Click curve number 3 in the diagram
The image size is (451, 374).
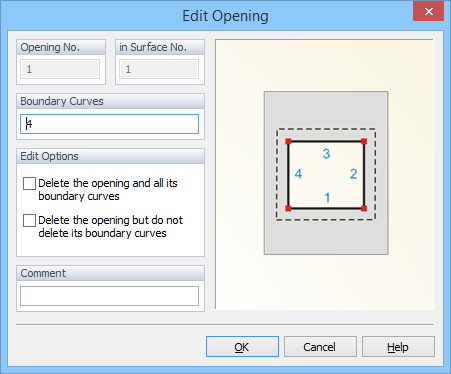pos(326,154)
